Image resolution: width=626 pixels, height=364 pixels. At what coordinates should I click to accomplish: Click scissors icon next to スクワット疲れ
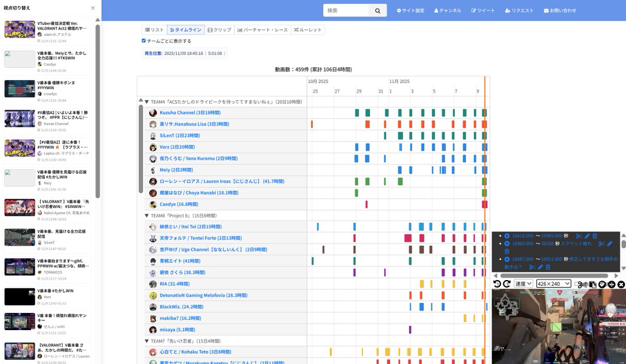point(601,244)
